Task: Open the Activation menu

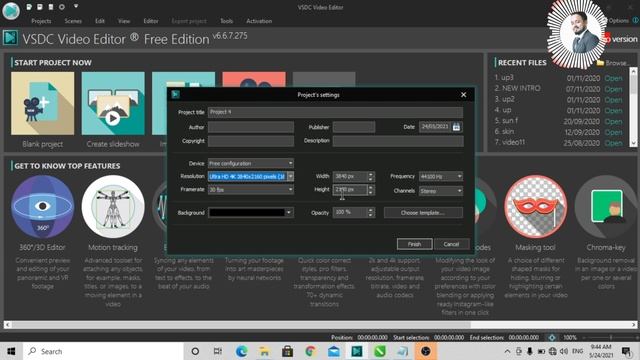Action: [259, 21]
